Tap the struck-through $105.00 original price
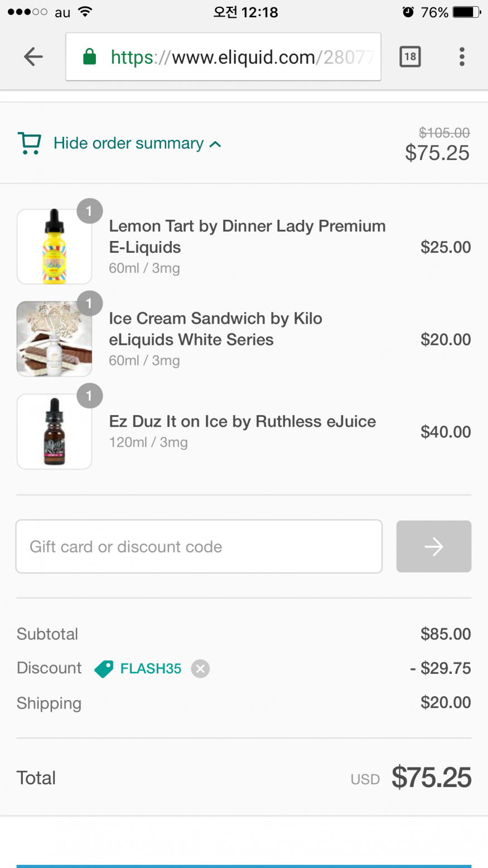 [x=444, y=133]
